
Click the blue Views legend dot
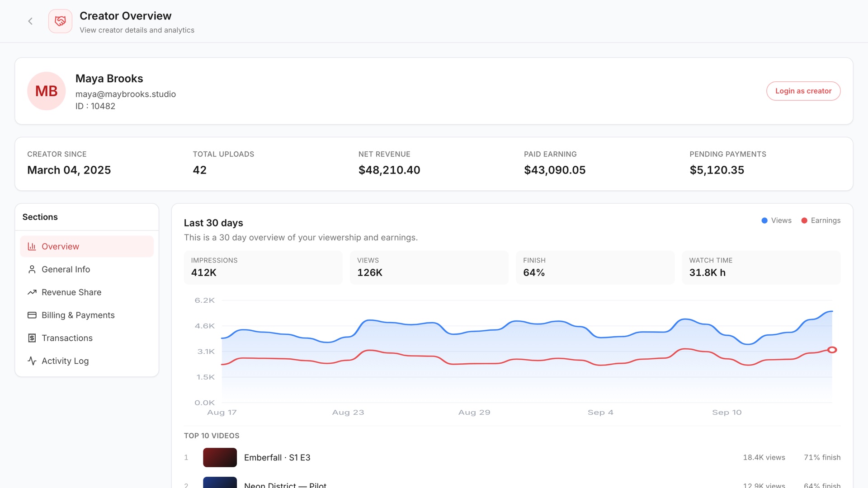[x=764, y=221]
